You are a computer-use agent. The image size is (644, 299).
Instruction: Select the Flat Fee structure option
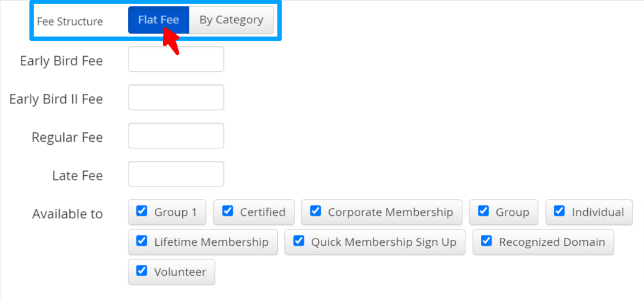pos(158,20)
